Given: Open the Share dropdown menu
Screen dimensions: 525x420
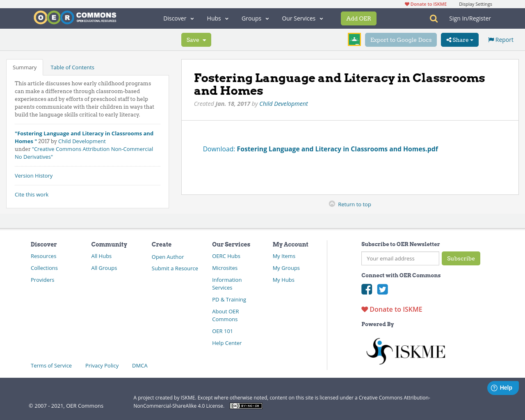Looking at the screenshot, I should [459, 40].
